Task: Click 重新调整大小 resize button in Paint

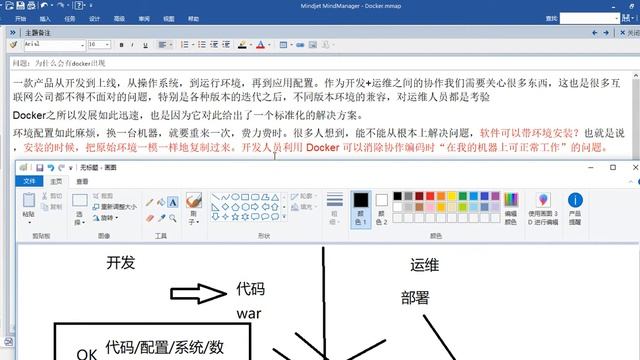Action: click(x=114, y=207)
